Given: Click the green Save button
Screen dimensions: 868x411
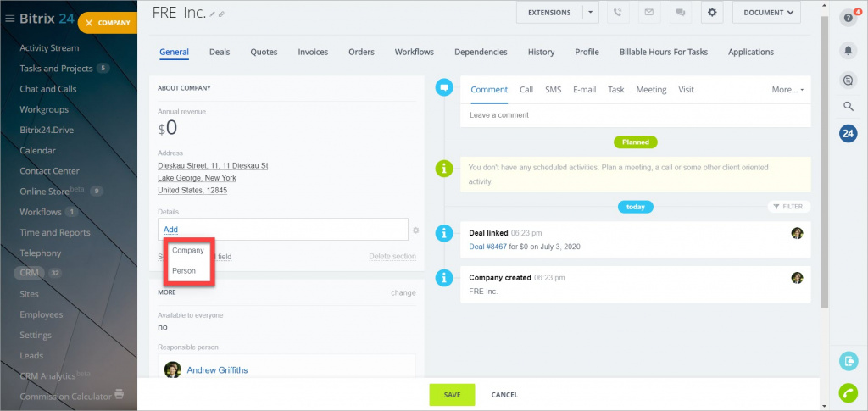Looking at the screenshot, I should 452,395.
